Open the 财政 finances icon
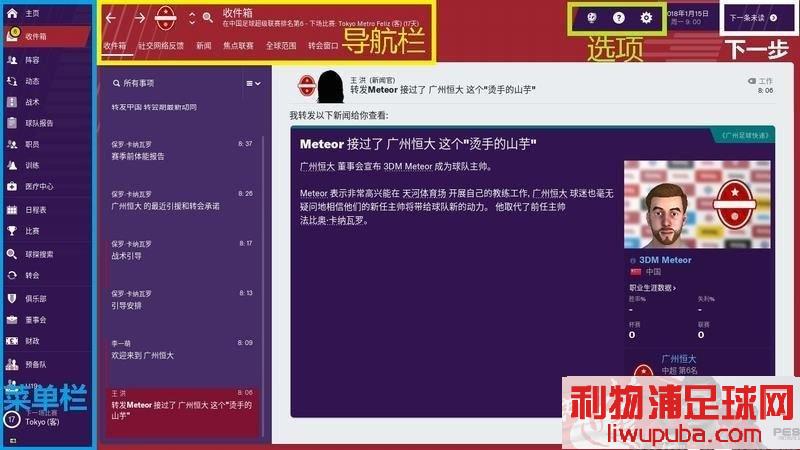800x450 pixels. [x=12, y=341]
